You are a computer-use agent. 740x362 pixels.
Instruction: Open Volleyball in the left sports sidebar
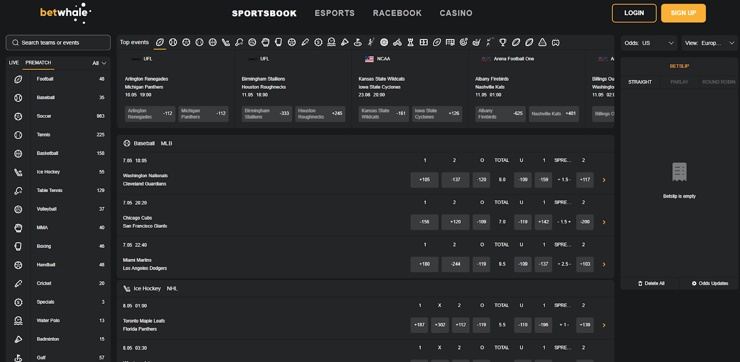[58, 209]
